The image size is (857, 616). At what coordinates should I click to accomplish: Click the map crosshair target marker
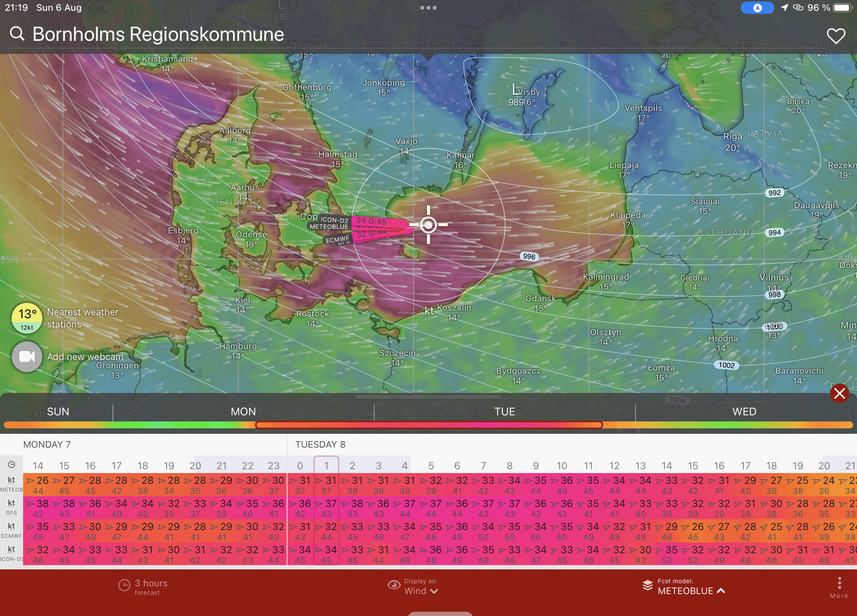coord(428,225)
